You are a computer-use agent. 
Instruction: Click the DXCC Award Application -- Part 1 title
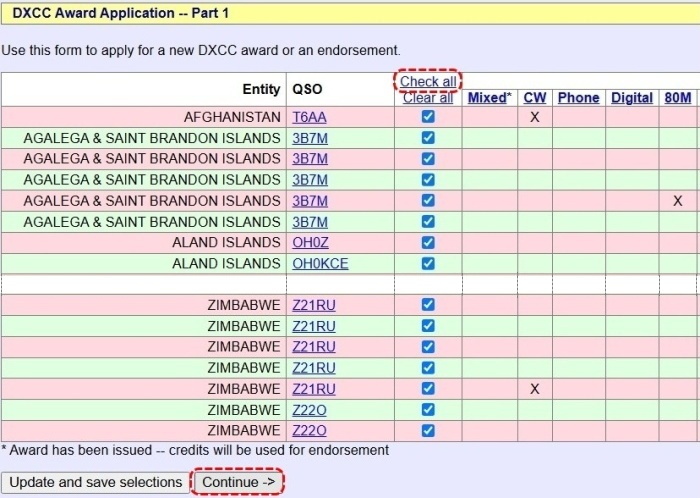[x=121, y=13]
